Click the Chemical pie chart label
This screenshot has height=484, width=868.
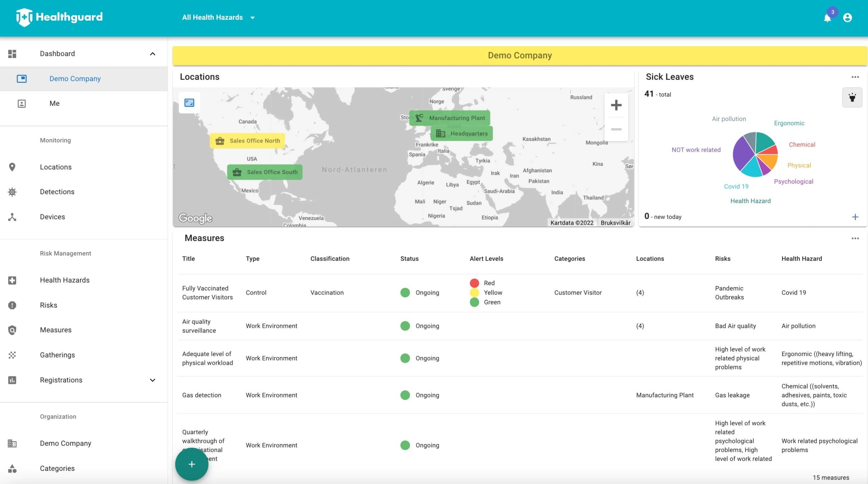point(802,145)
